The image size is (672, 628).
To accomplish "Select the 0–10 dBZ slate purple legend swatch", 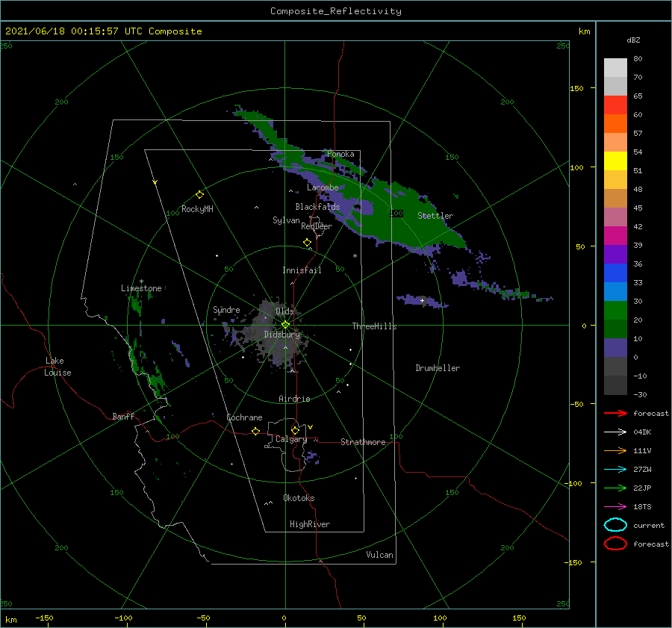I will point(615,348).
